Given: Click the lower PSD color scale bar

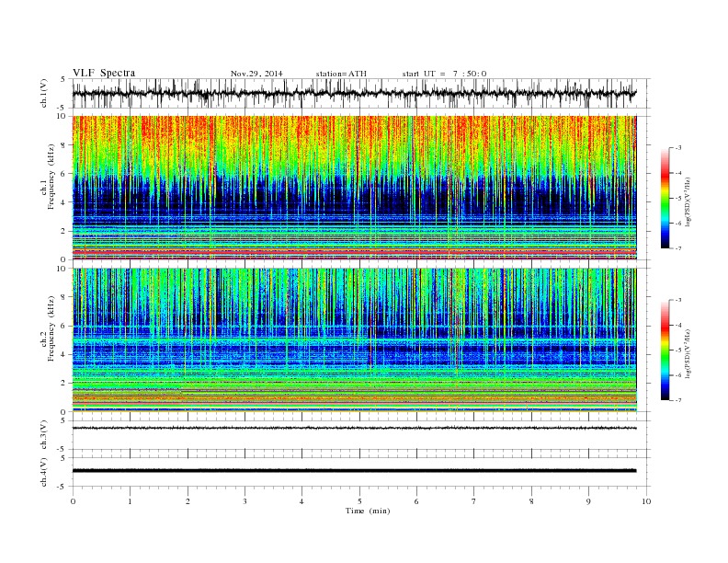Looking at the screenshot, I should click(x=665, y=350).
